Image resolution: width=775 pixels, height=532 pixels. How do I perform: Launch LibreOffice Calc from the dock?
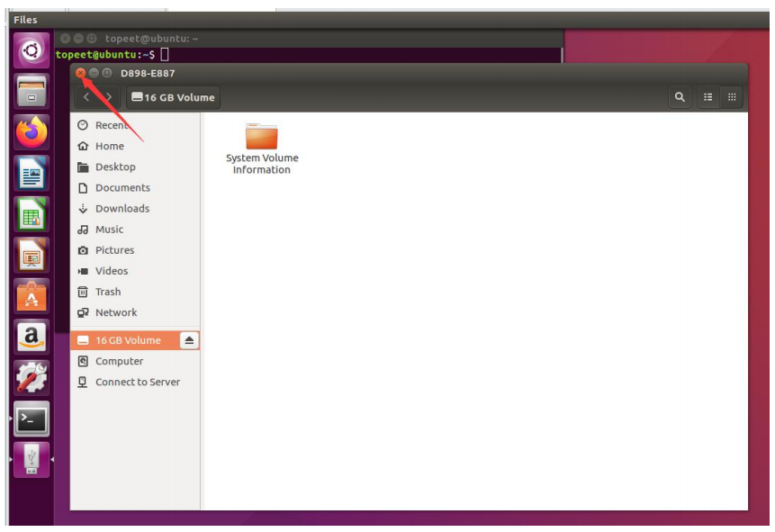tap(32, 214)
